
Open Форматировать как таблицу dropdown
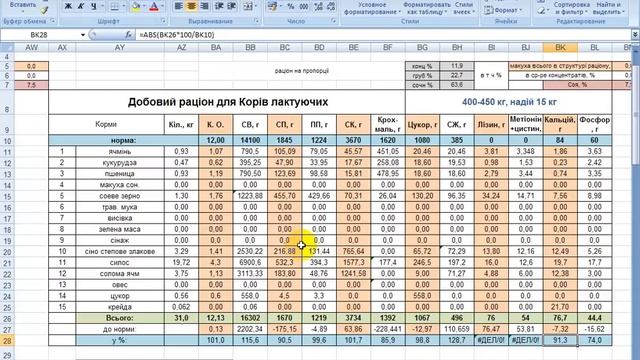pos(426,8)
